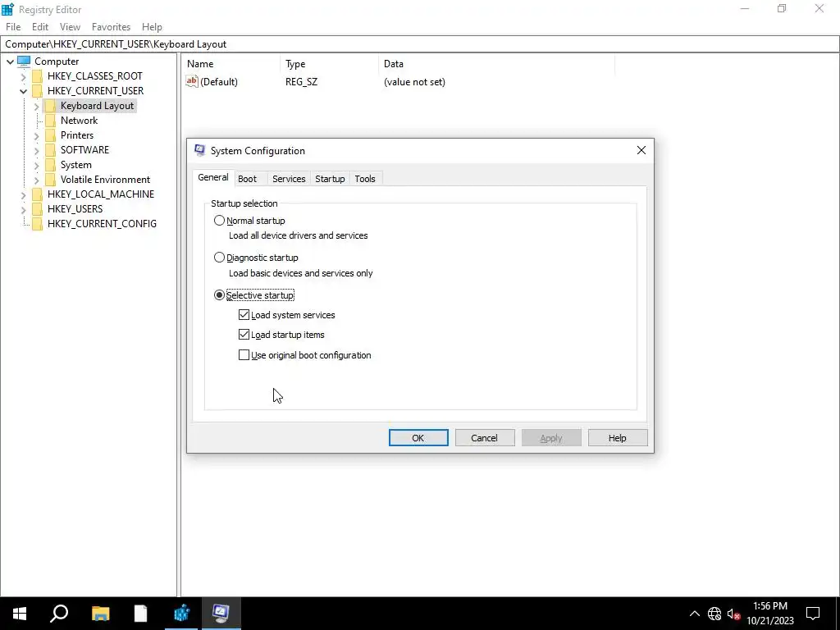Screen dimensions: 840x630
Task: Click the Data column header
Action: click(x=496, y=64)
